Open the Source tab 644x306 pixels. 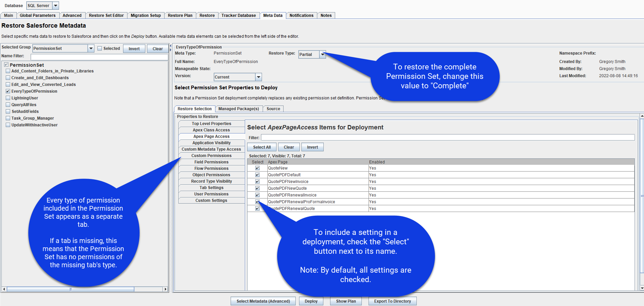pyautogui.click(x=273, y=109)
